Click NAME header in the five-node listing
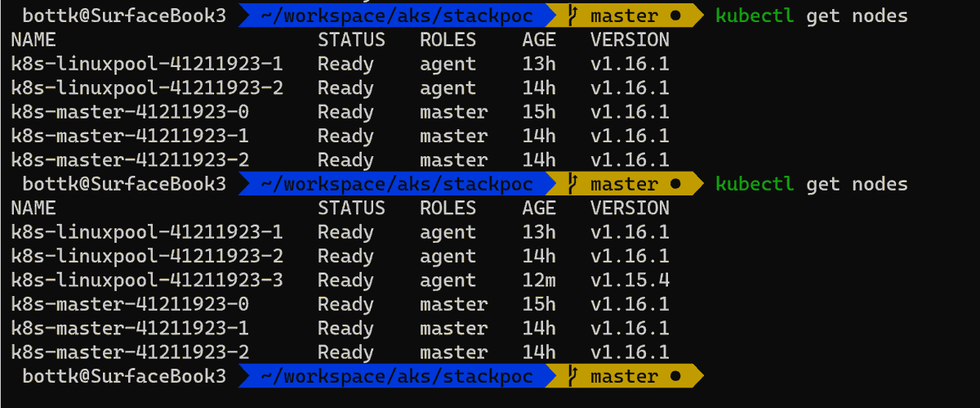Viewport: 980px width, 408px height. (33, 39)
